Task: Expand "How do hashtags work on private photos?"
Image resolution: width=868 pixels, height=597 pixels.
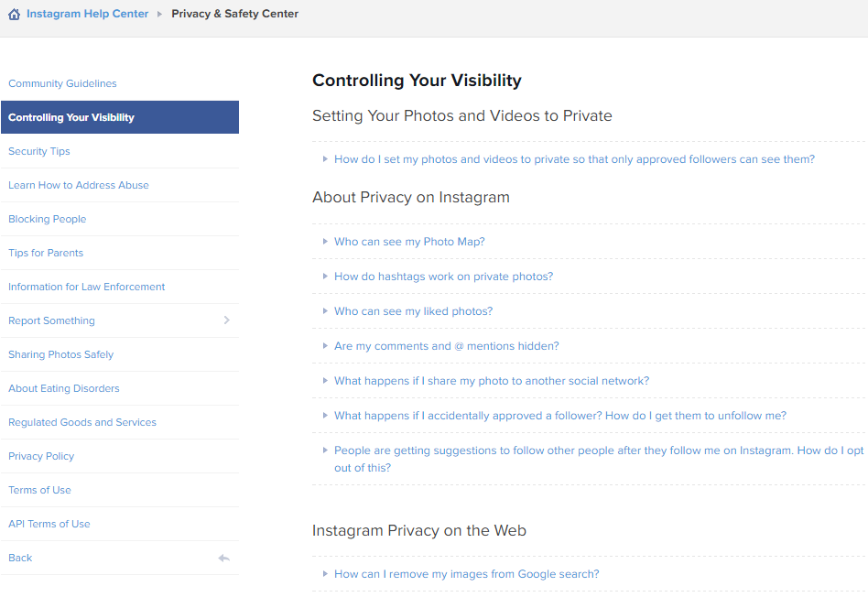Action: coord(443,277)
